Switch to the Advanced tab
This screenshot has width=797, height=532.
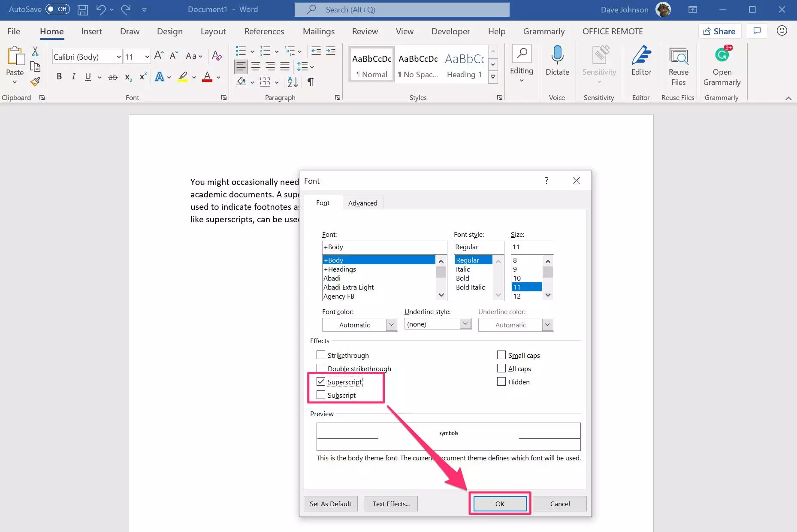pyautogui.click(x=362, y=203)
